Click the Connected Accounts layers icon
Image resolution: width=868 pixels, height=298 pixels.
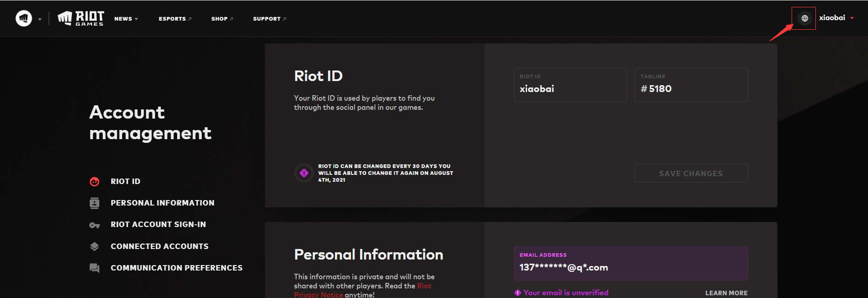94,246
